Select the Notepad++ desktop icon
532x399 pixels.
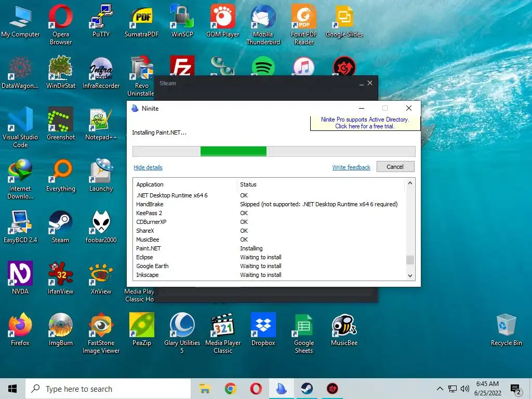(x=101, y=124)
